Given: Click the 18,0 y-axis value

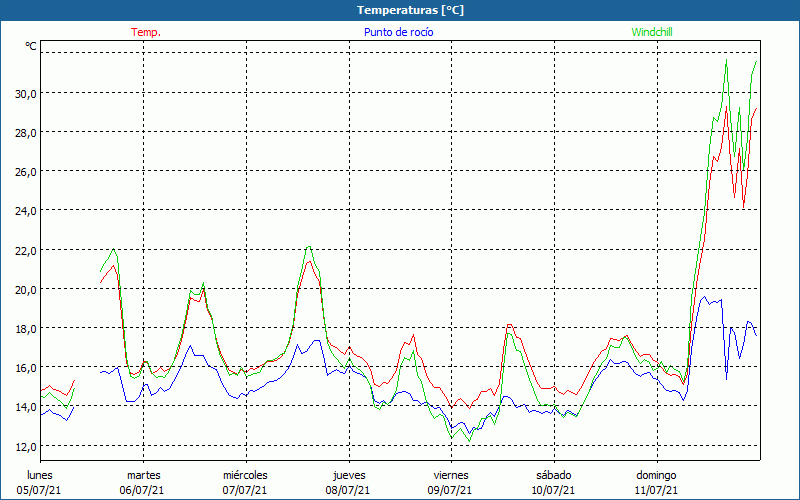Looking at the screenshot, I should [x=26, y=329].
